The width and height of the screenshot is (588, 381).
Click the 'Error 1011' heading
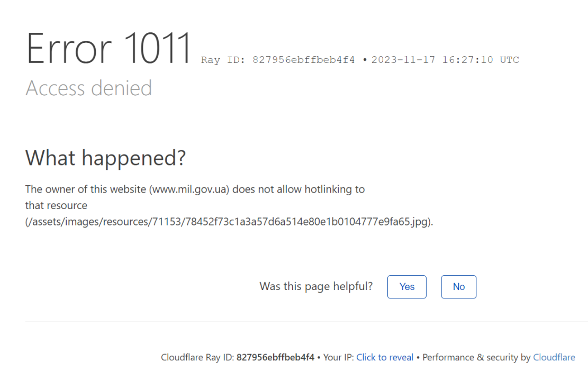[108, 49]
